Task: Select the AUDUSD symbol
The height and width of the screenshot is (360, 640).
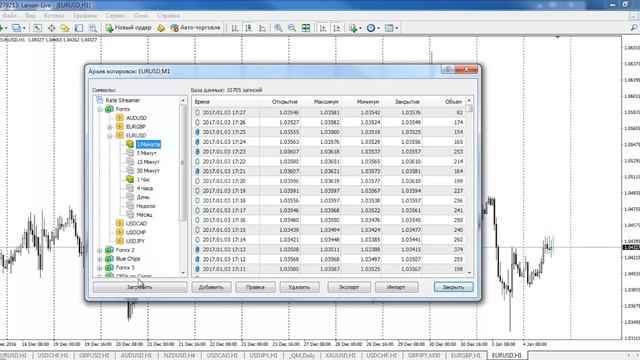Action: (x=136, y=118)
